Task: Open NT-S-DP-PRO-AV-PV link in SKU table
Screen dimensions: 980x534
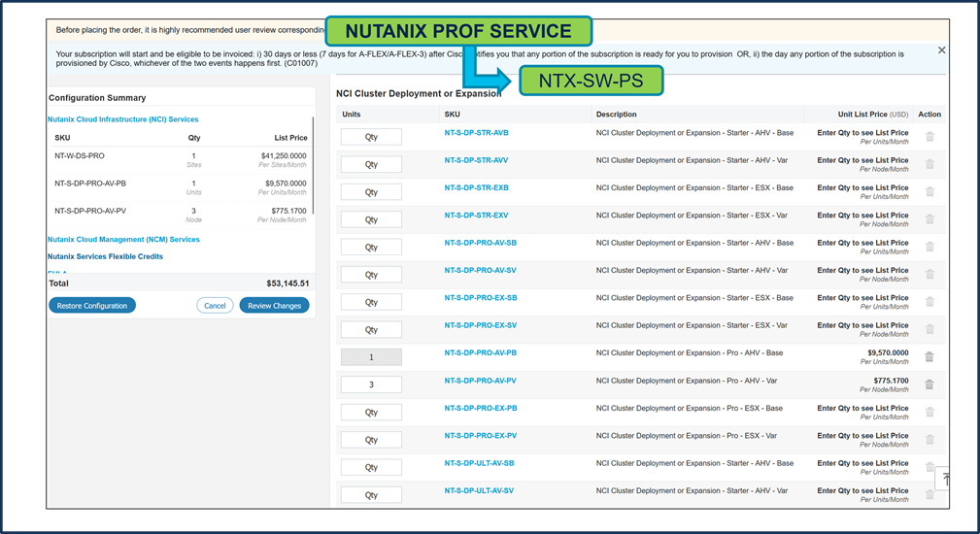Action: [481, 380]
